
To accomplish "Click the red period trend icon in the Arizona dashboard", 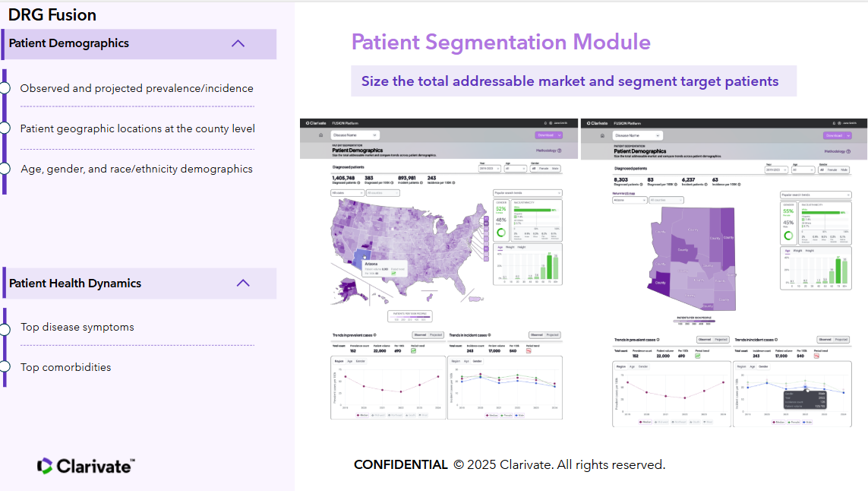I will tap(817, 355).
